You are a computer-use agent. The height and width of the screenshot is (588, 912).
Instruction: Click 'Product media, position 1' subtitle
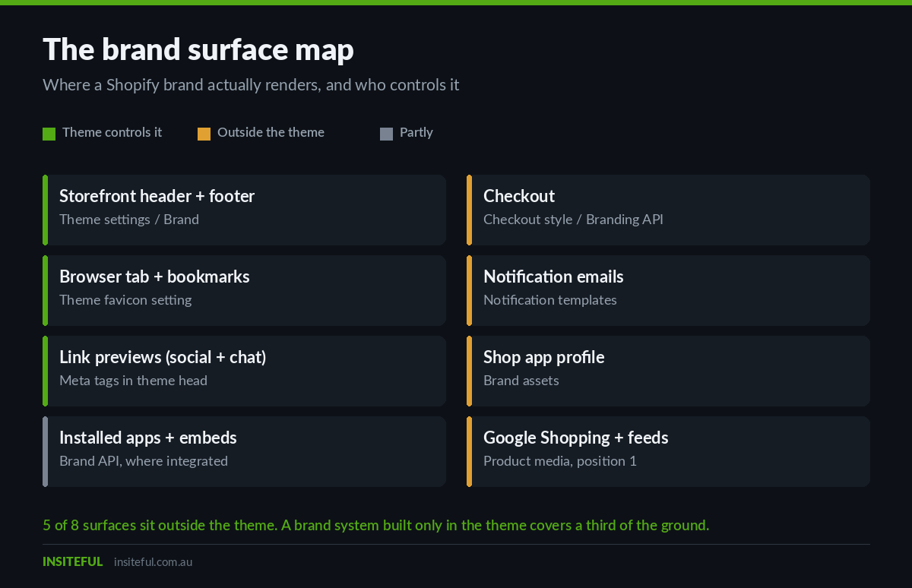click(560, 461)
